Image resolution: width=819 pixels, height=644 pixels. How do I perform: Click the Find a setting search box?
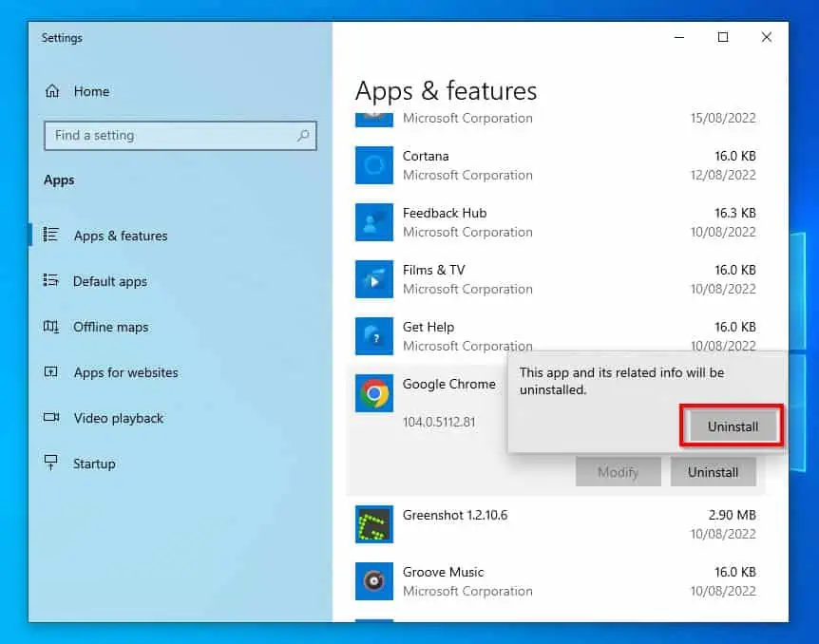pyautogui.click(x=181, y=136)
